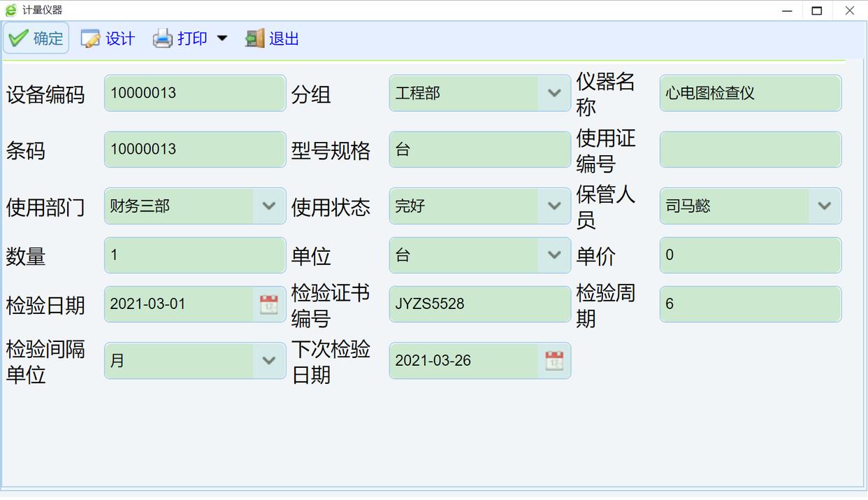Viewport: 868px width, 500px height.
Task: Click the 设备编码 input field
Action: pyautogui.click(x=194, y=93)
